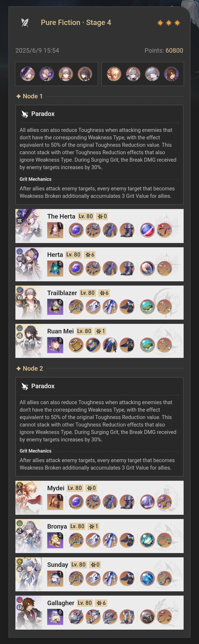The height and width of the screenshot is (644, 199).
Task: Click the Paradox icon under Node 1
Action: 25,114
